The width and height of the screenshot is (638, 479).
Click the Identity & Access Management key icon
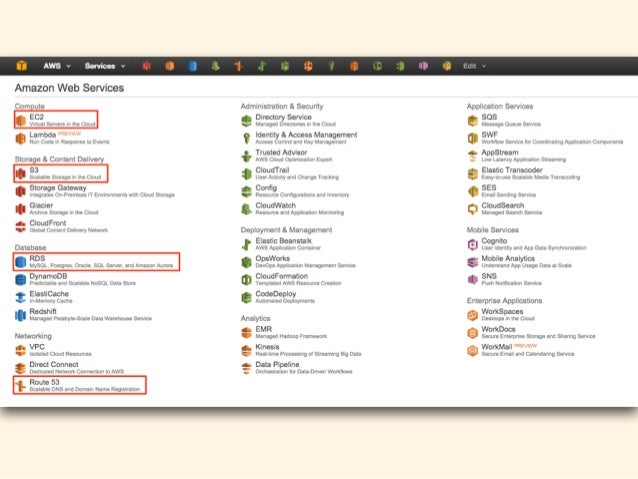point(247,138)
